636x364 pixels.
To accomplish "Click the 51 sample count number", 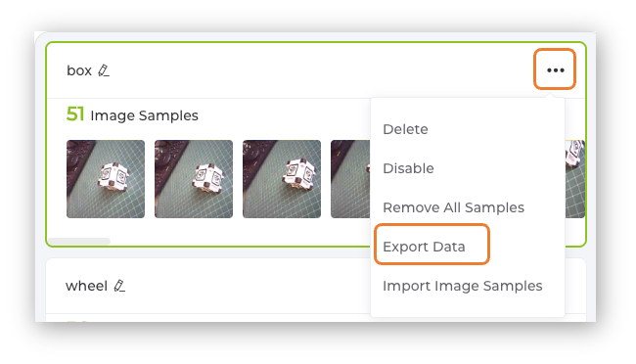I will pos(75,114).
